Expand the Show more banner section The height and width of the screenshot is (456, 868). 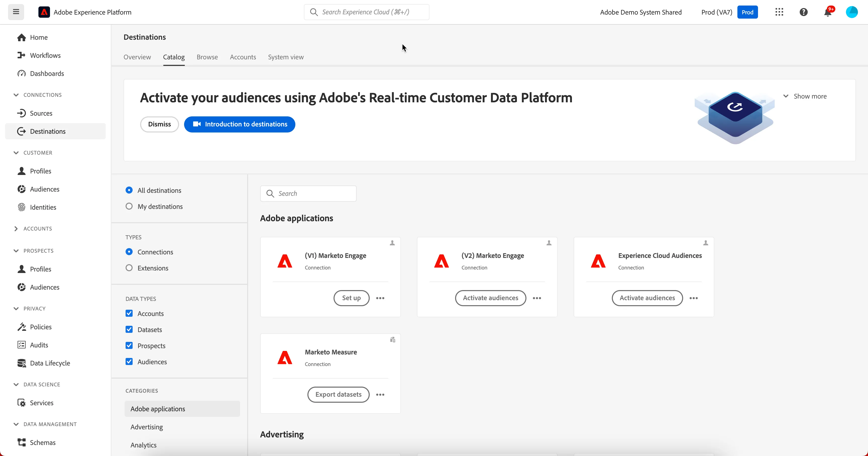coord(805,97)
